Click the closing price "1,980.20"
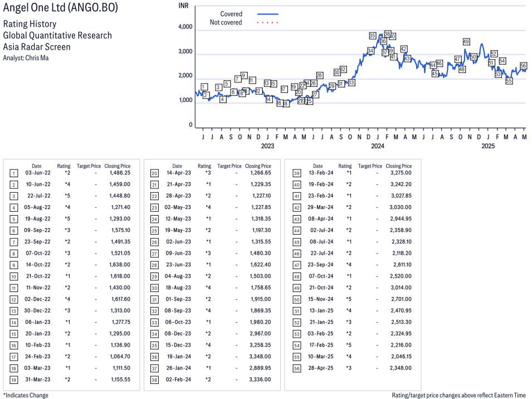 [261, 322]
